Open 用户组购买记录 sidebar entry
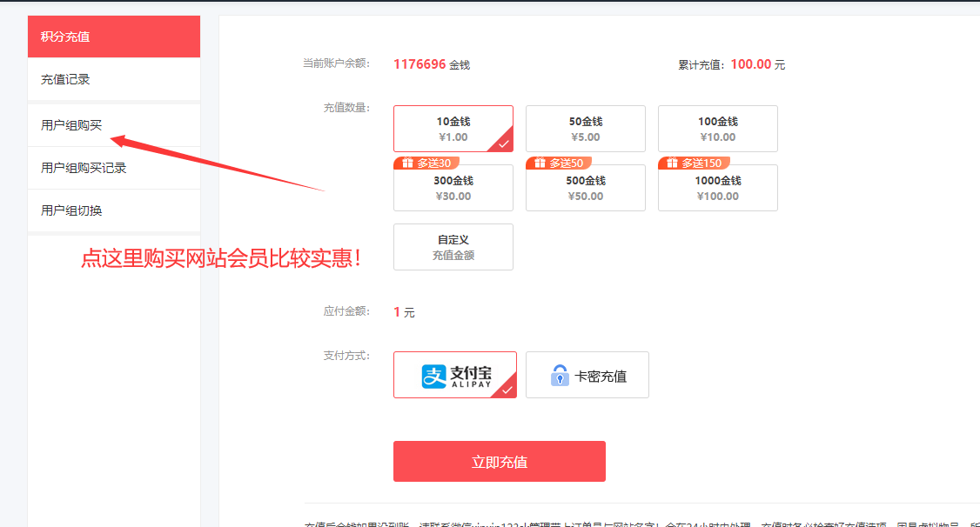The height and width of the screenshot is (527, 980). [x=114, y=168]
